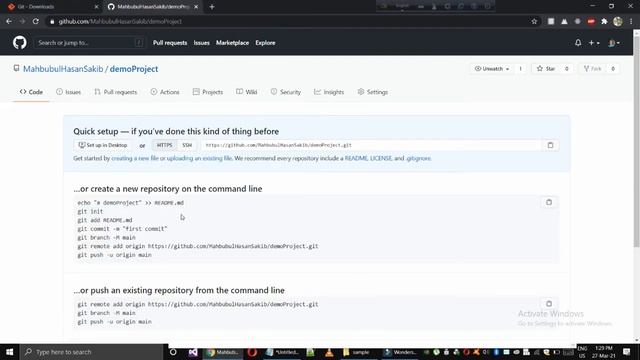Open VLC media player from the taskbar
The image size is (640, 360).
pos(329,352)
